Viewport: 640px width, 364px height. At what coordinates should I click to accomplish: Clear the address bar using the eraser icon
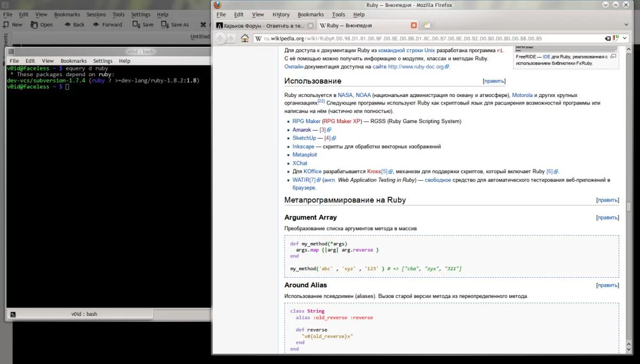click(x=607, y=38)
